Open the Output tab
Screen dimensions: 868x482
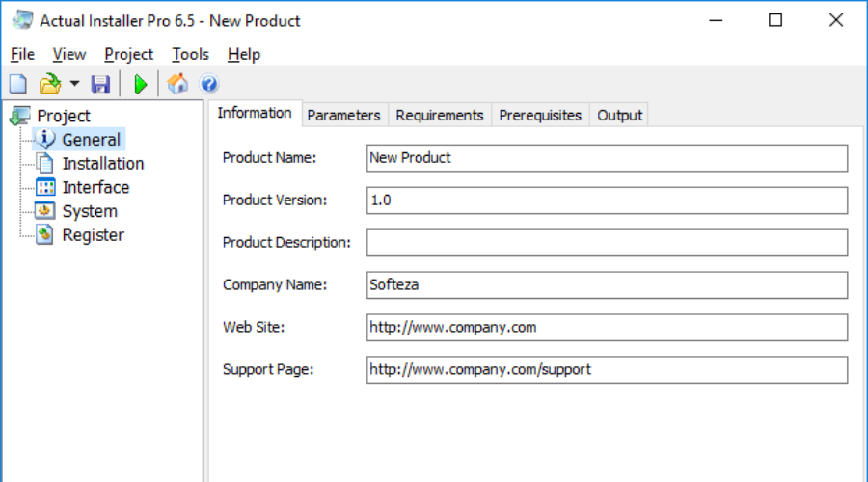(619, 116)
